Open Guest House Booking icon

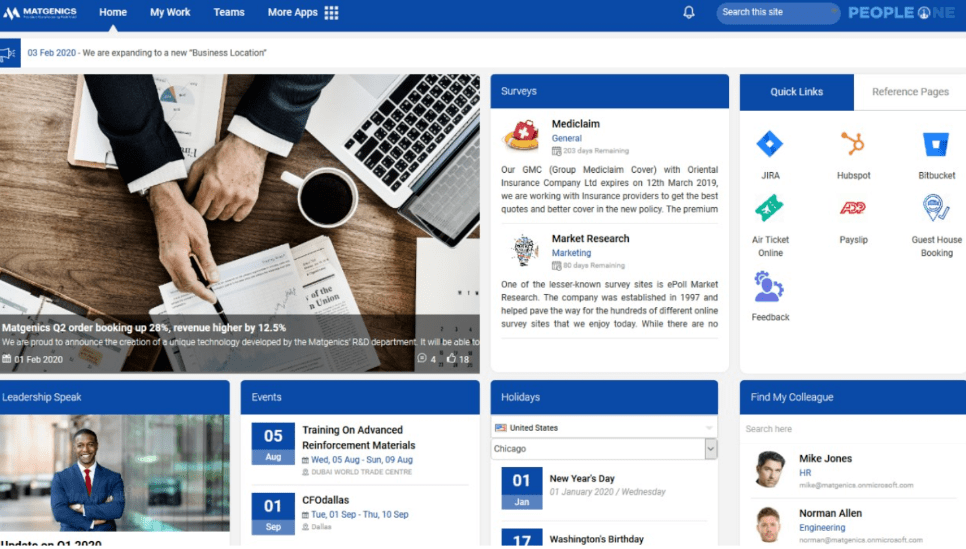pyautogui.click(x=936, y=208)
